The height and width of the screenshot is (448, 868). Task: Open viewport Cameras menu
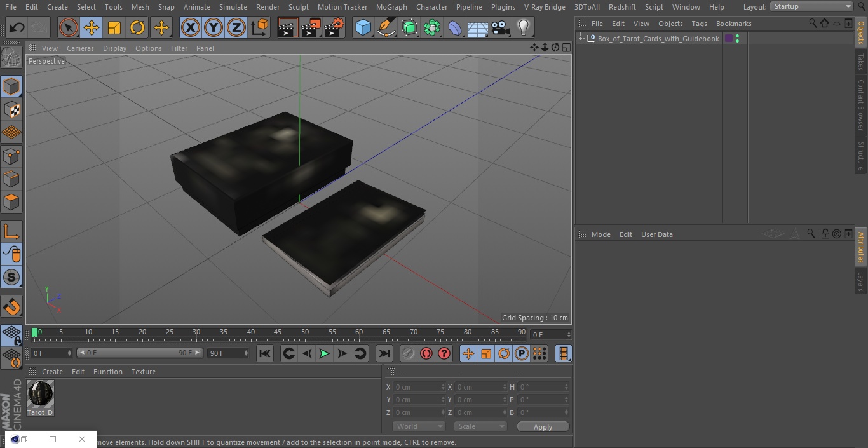click(80, 48)
